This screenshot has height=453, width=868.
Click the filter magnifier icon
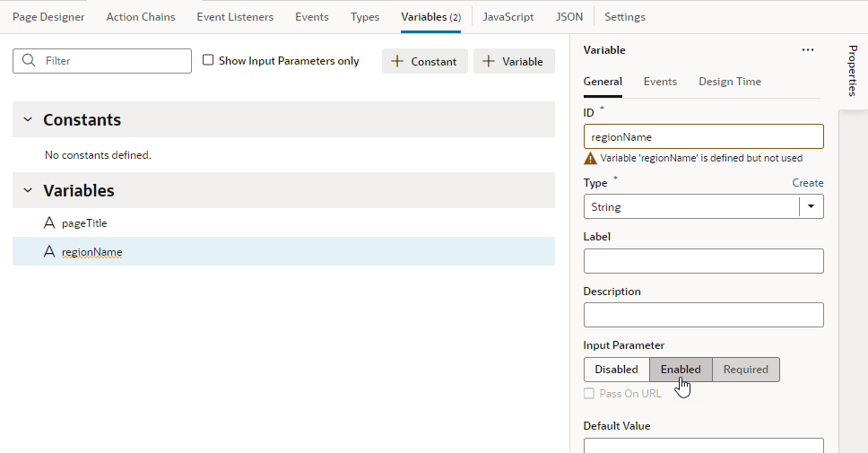coord(30,61)
